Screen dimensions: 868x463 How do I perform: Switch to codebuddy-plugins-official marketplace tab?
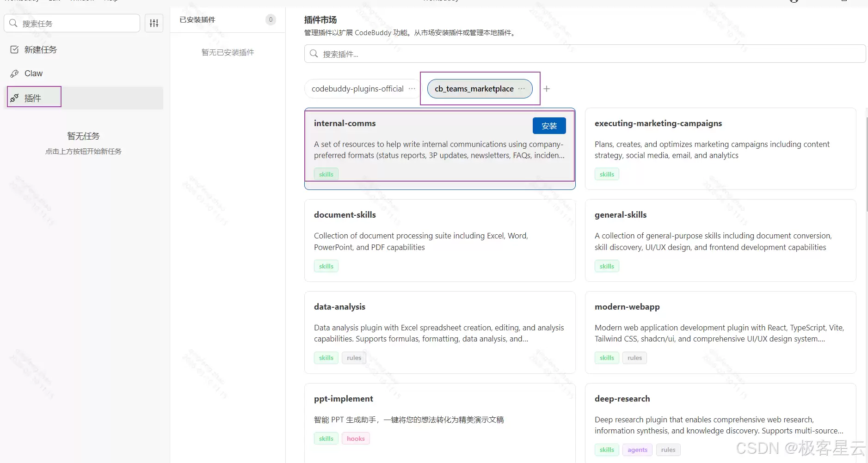coord(357,89)
